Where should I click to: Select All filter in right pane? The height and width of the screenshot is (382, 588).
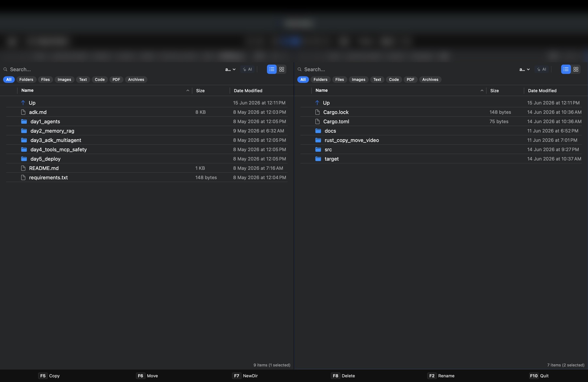point(303,79)
